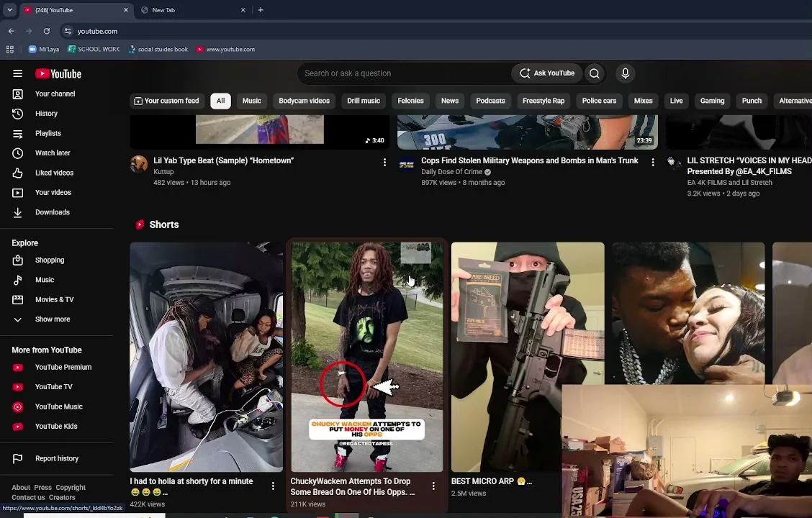812x518 pixels.
Task: Start voice search with the microphone icon
Action: [x=625, y=73]
